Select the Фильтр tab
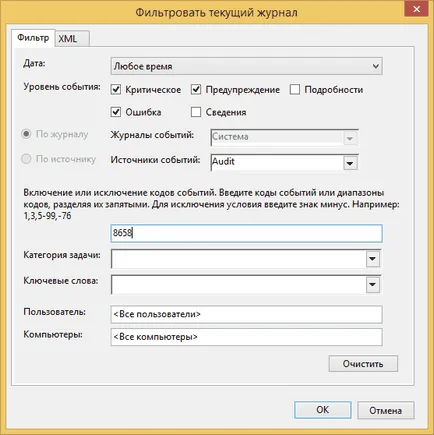434x435 pixels. [x=33, y=38]
